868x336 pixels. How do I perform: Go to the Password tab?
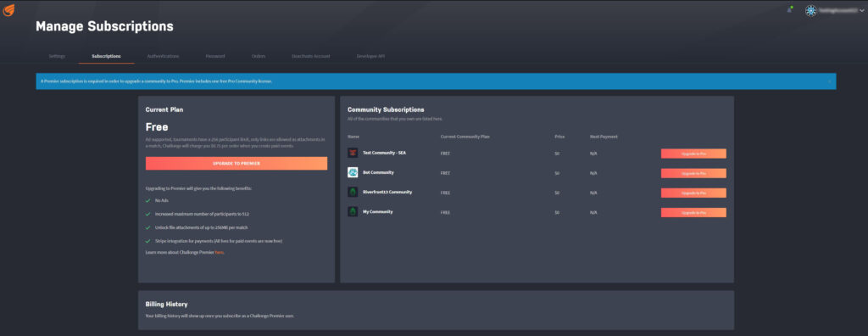214,57
